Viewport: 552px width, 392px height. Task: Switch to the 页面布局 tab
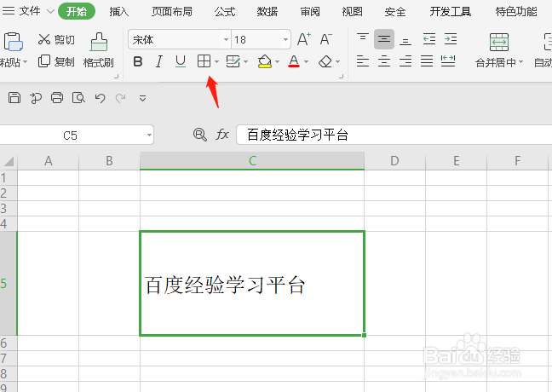[x=172, y=12]
